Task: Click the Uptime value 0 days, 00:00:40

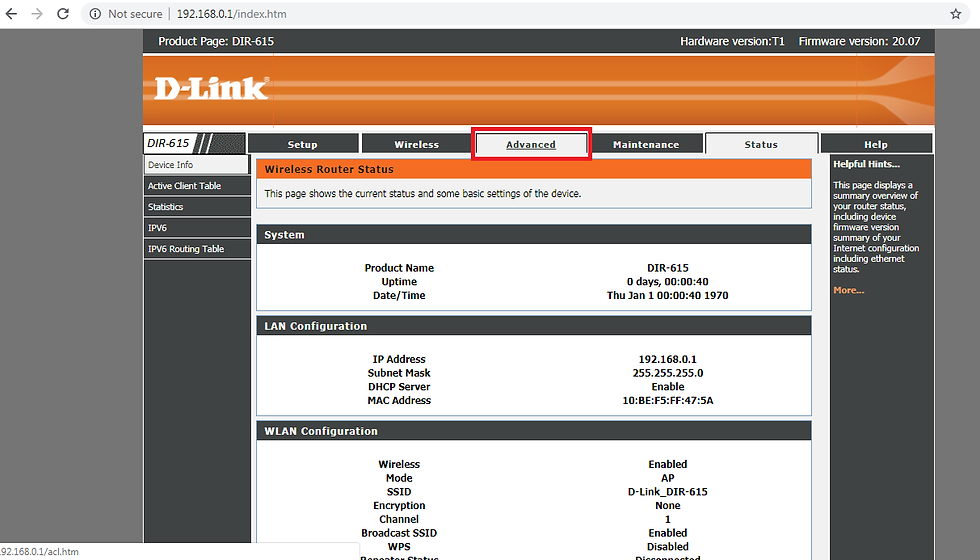Action: pos(668,281)
